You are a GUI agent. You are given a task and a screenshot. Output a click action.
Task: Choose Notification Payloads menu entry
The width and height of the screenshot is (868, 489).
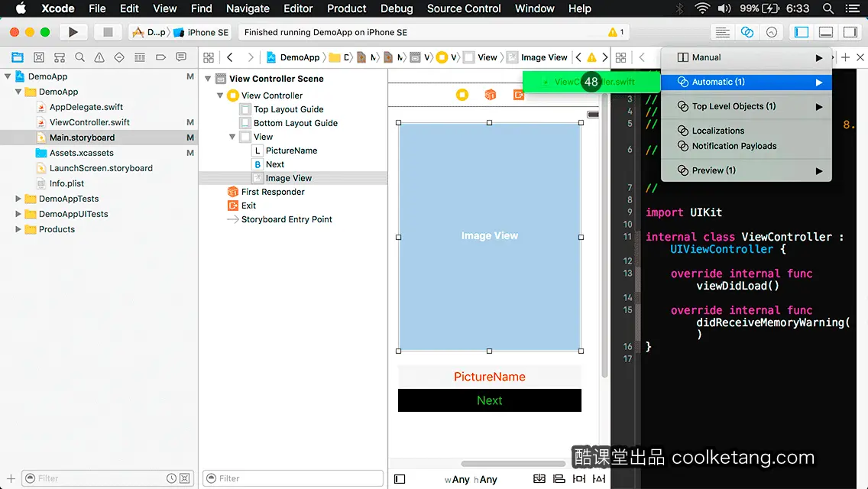[x=747, y=146]
